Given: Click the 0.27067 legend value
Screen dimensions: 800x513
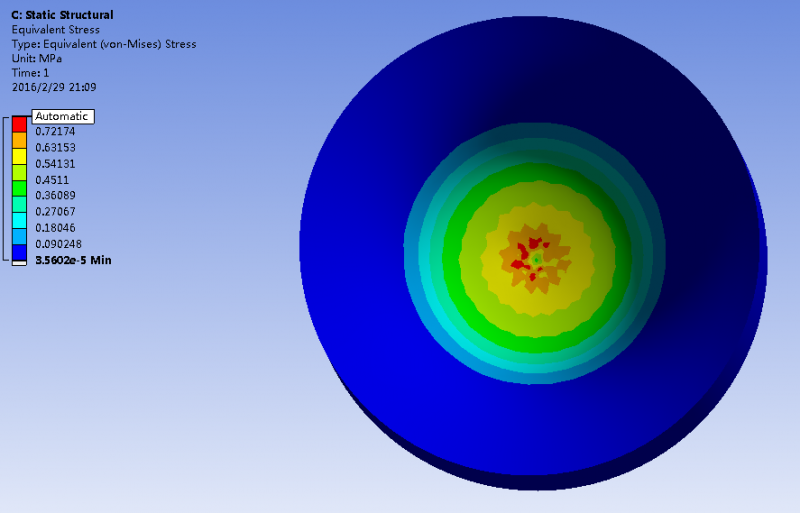Looking at the screenshot, I should point(55,211).
